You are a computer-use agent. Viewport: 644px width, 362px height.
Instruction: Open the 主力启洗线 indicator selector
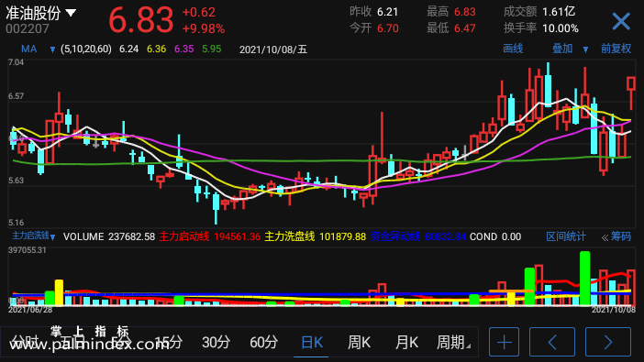(x=33, y=236)
